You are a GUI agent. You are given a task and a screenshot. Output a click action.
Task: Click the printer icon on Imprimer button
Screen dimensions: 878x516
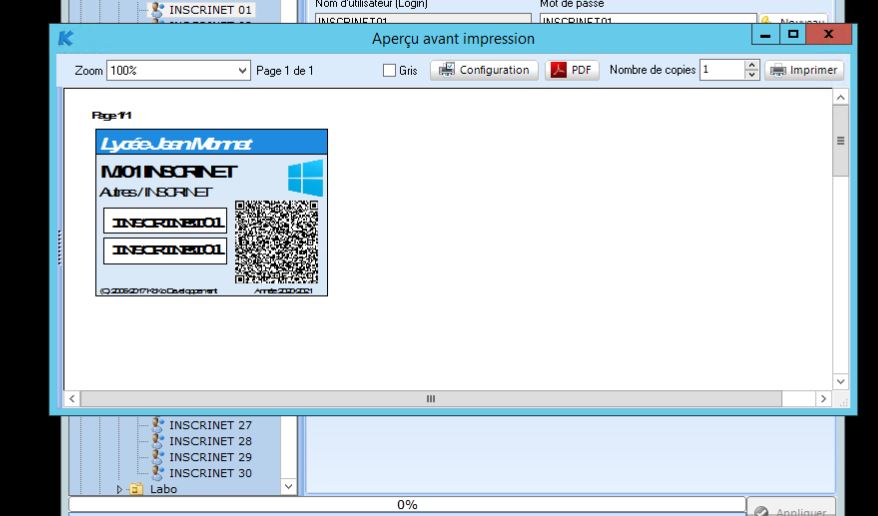pyautogui.click(x=778, y=70)
